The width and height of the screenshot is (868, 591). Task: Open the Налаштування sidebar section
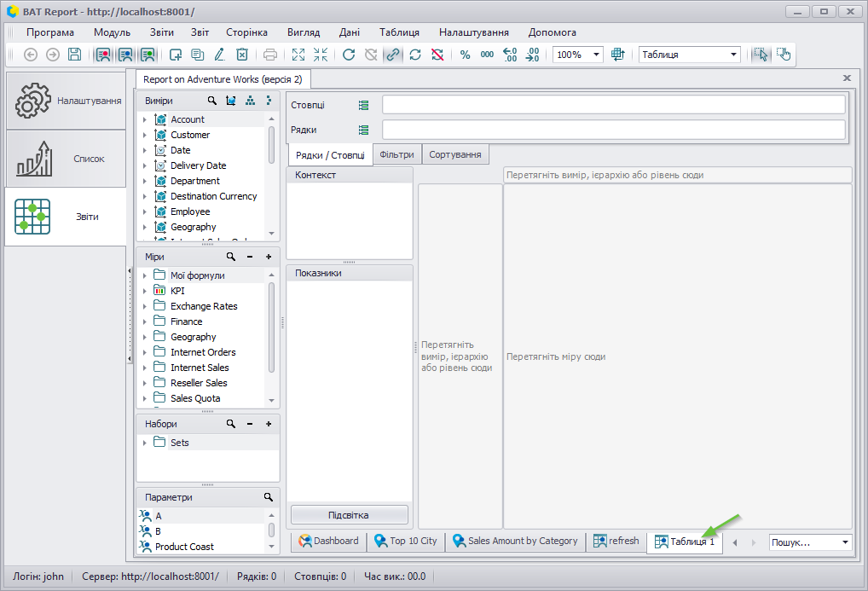[x=66, y=101]
